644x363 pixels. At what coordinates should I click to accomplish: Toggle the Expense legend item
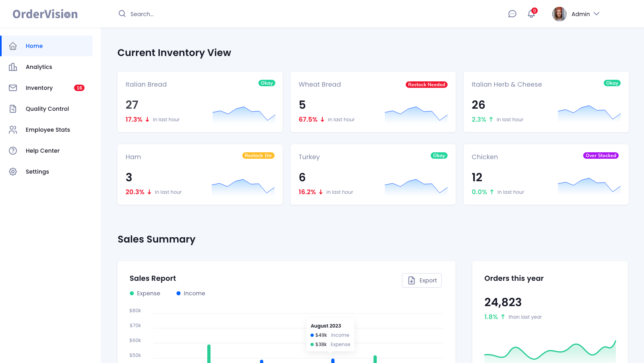pos(145,293)
